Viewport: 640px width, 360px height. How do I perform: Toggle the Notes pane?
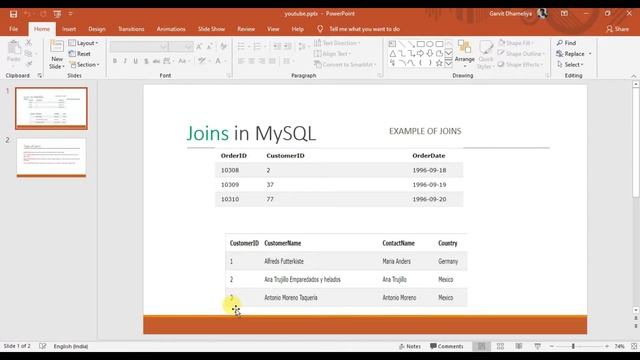[410, 346]
